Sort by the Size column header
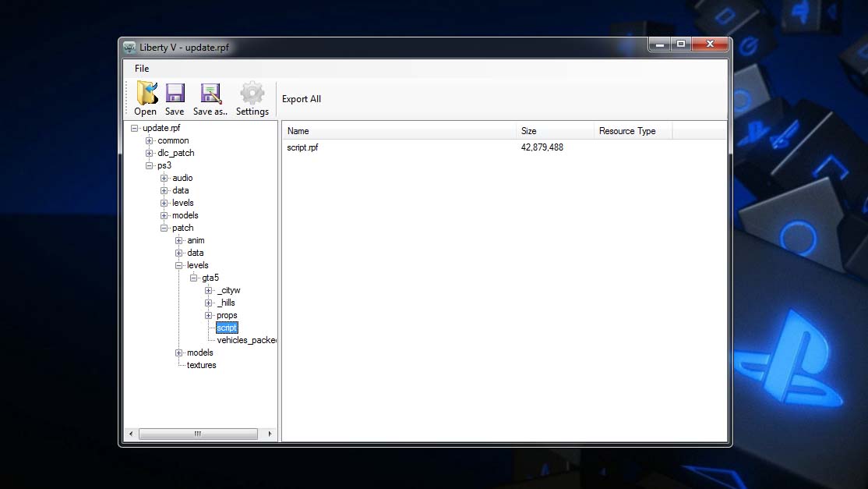Image resolution: width=868 pixels, height=489 pixels. [x=555, y=131]
